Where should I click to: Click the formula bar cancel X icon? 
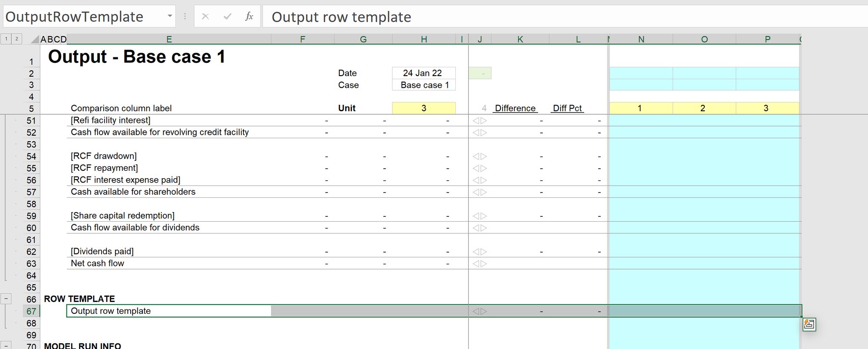click(206, 17)
